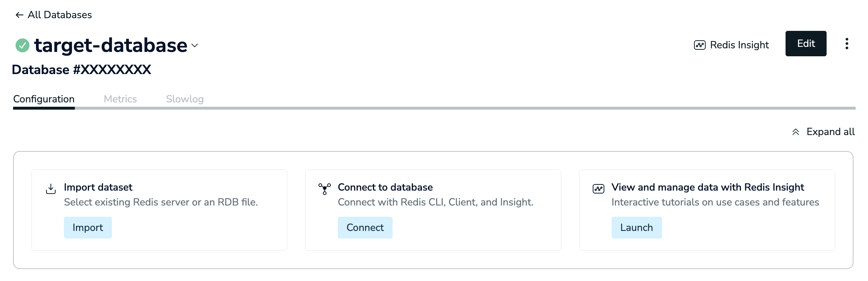Click the Connect to database nodes icon
868x281 pixels.
325,189
